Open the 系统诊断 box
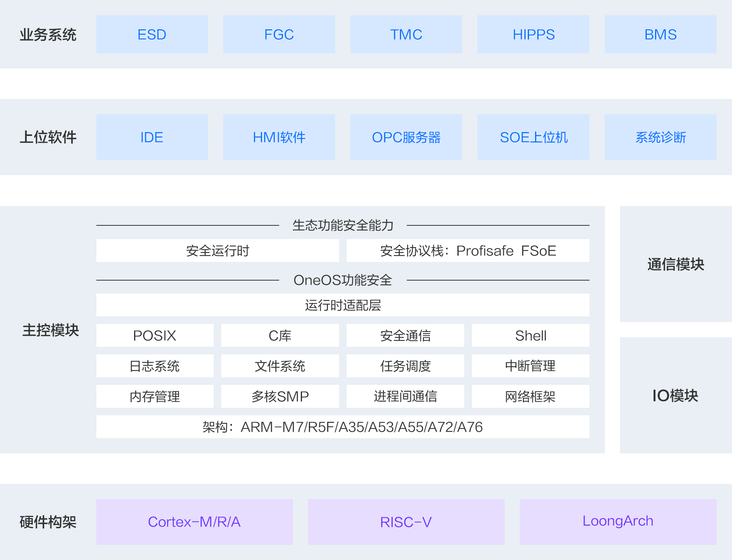The width and height of the screenshot is (732, 560). (660, 137)
